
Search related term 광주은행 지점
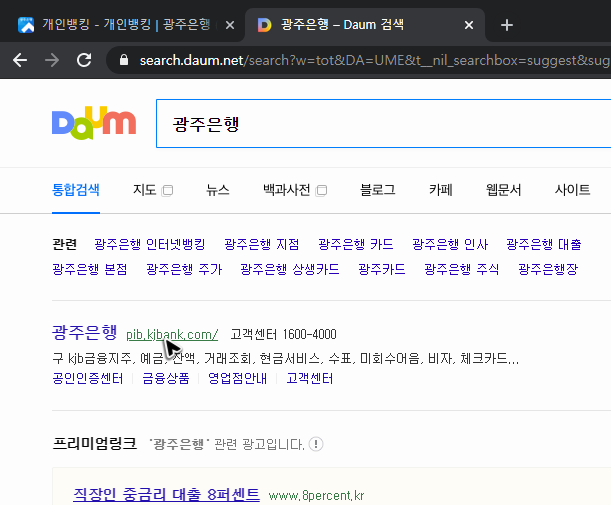(x=262, y=244)
